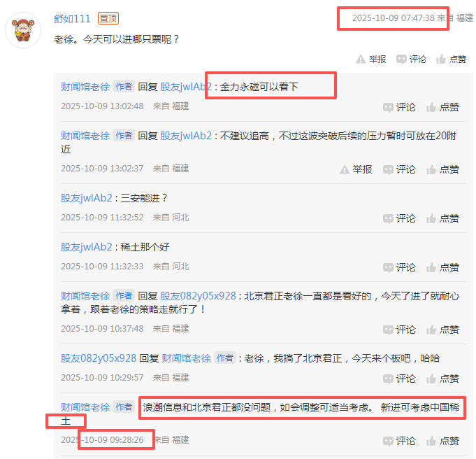Like the 北京君正老徐一直都是看好的 reply

click(x=442, y=330)
